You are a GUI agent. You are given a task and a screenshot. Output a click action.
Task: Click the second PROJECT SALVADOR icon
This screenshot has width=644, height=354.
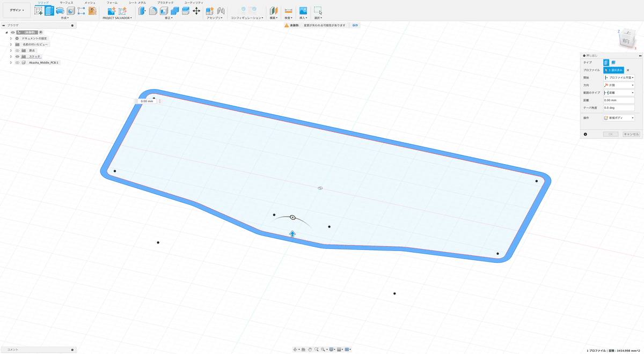coord(122,11)
